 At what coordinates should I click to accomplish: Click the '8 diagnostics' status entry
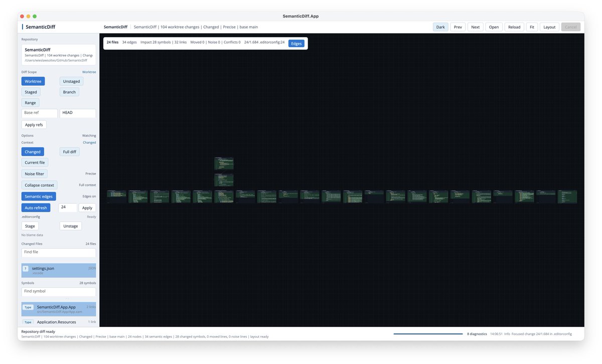(477, 333)
